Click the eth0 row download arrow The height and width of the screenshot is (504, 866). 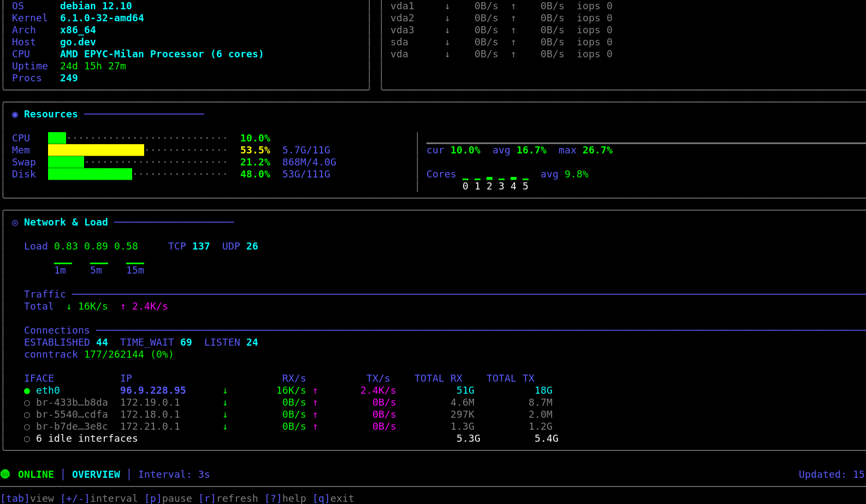pos(225,391)
